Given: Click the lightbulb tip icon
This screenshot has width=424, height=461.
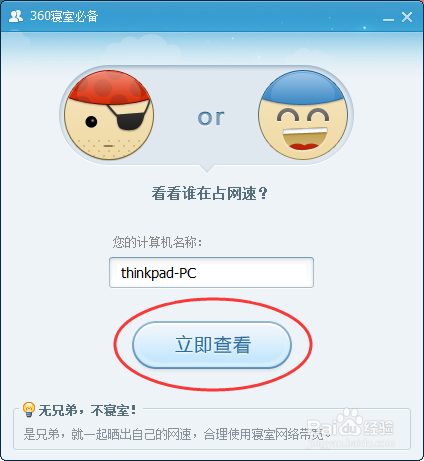Looking at the screenshot, I should 29,409.
